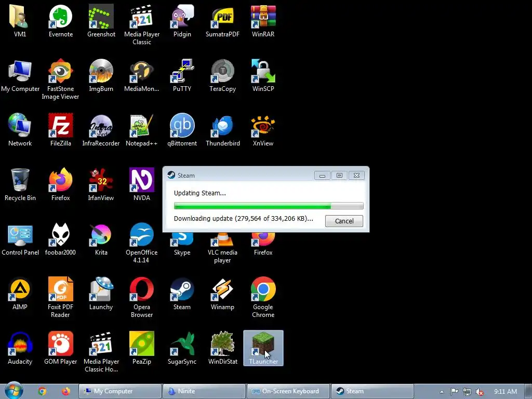Select the ImgBurn shortcut
This screenshot has width=532, height=399.
click(101, 76)
